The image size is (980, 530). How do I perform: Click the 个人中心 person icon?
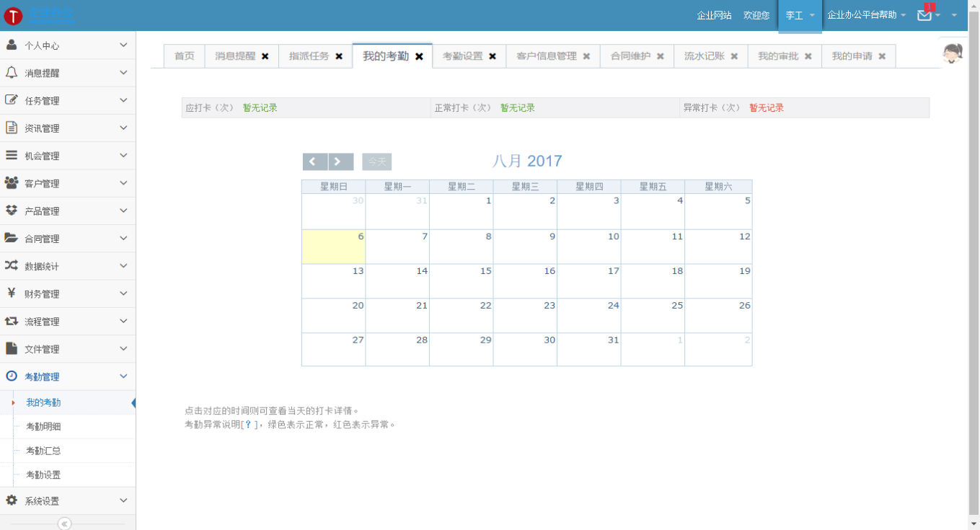[x=12, y=45]
